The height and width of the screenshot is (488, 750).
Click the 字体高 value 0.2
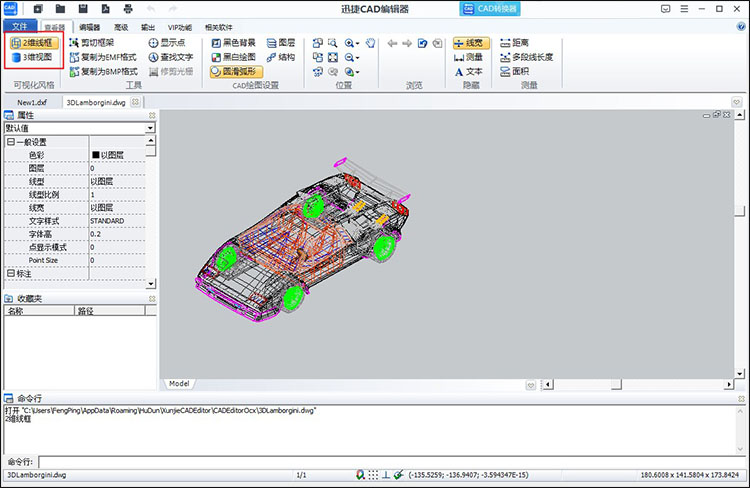(x=96, y=234)
